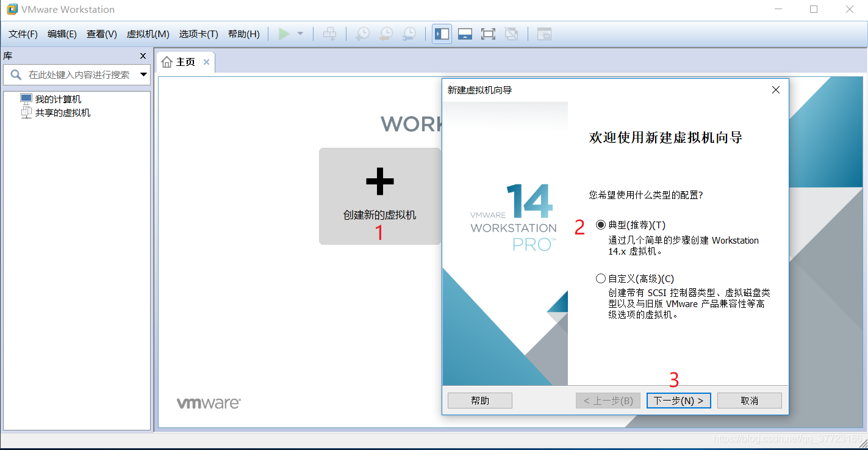Screen dimensions: 868x450
Task: Click the plus icon to create VM
Action: point(379,181)
